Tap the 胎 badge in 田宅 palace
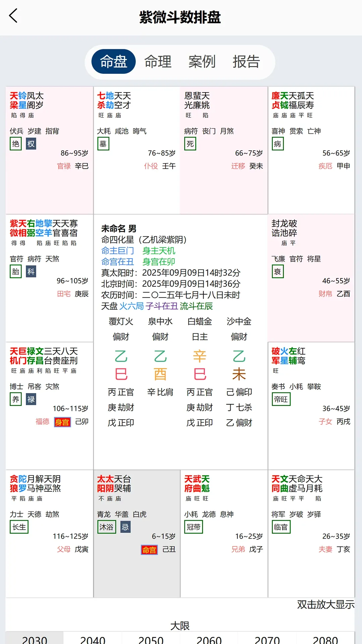Screen dimensions: 362x644 click(16, 272)
